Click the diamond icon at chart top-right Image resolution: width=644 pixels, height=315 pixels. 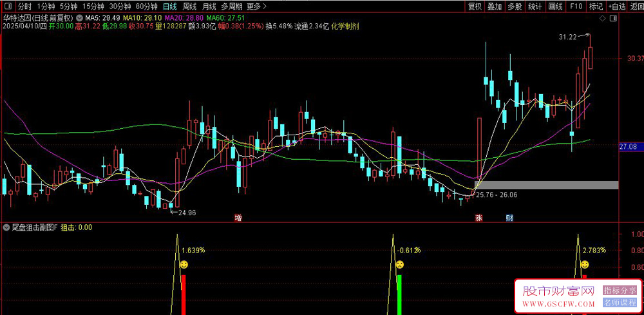point(603,19)
